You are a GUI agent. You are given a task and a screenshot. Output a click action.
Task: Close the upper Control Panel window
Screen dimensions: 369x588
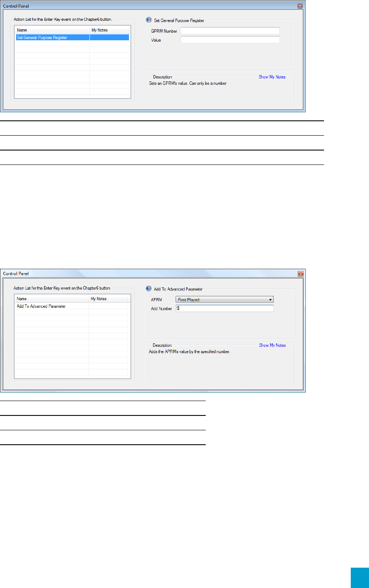pos(300,6)
